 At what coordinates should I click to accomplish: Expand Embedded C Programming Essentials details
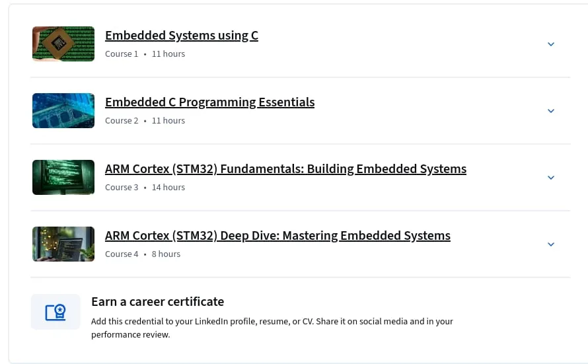[x=550, y=111]
